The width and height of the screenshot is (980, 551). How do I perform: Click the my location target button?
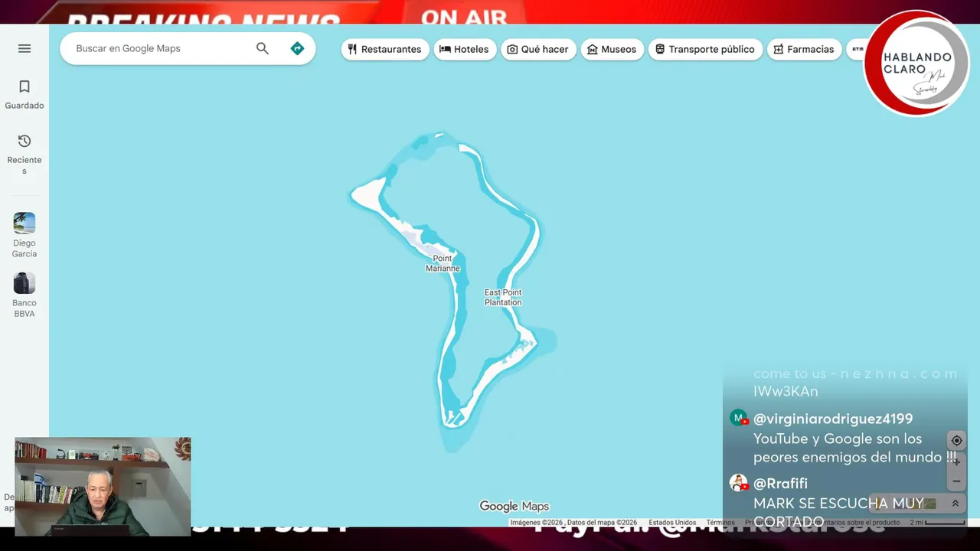tap(956, 441)
